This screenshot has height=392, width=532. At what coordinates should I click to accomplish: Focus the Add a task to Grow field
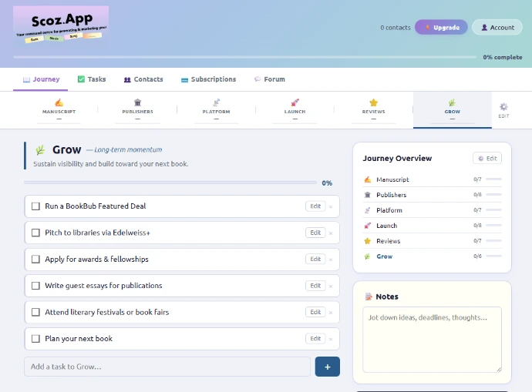pyautogui.click(x=167, y=367)
